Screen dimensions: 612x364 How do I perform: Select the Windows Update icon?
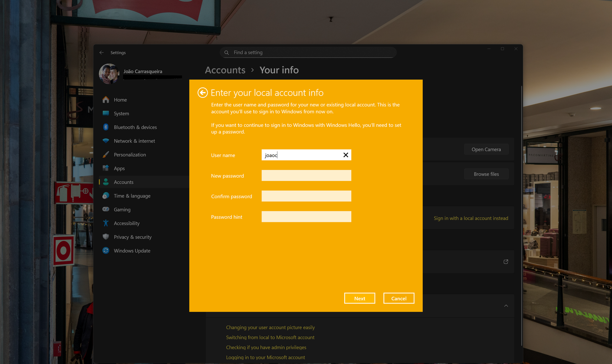(106, 251)
